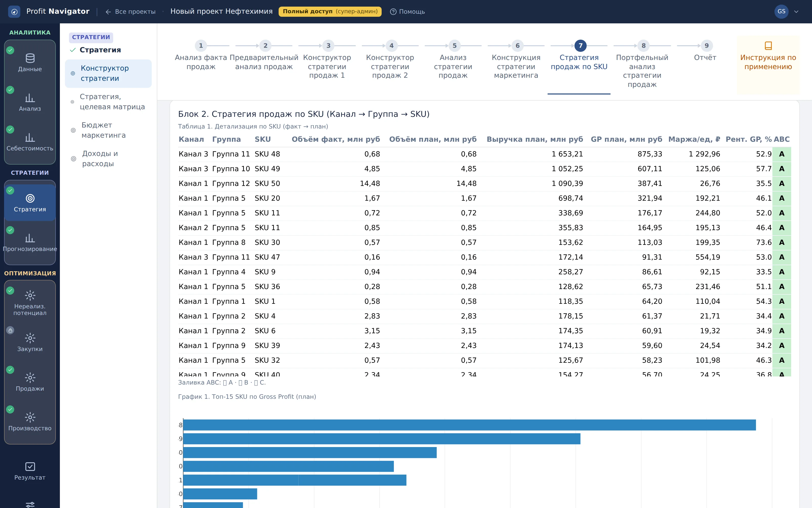Click the Все проекты link
Screen dimensions: 812x508
pyautogui.click(x=135, y=12)
